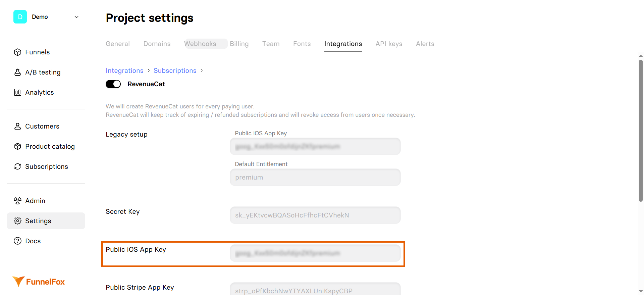Click the Public Stripe App Key label
Viewport: 644px width, 295px height.
(x=140, y=287)
